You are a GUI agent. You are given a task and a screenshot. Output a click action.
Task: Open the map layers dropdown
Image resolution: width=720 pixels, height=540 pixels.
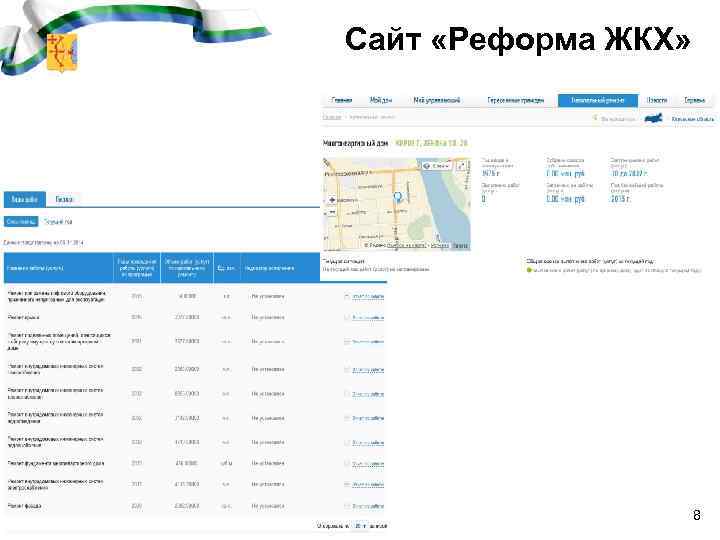click(437, 166)
